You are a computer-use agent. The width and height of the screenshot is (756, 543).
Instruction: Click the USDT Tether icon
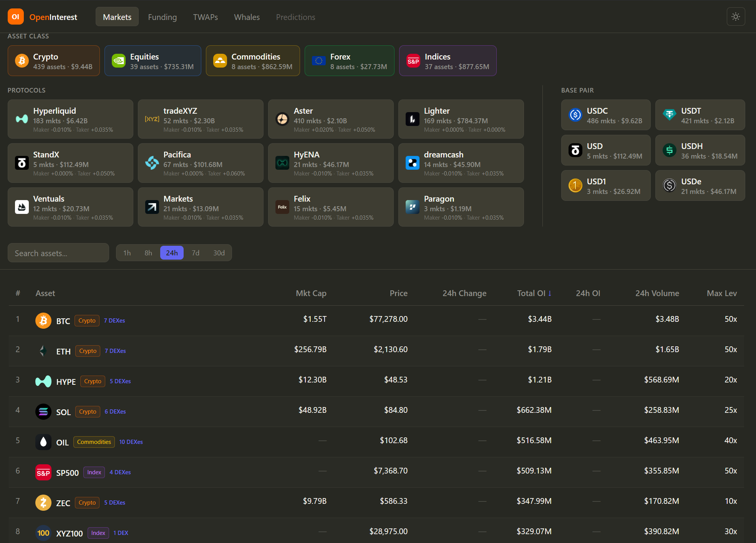pos(670,115)
